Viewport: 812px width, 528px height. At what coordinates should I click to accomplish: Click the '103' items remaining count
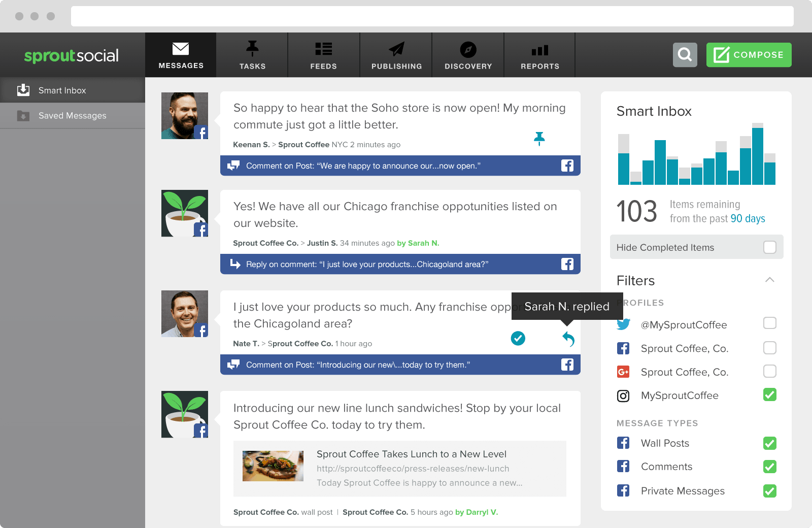click(x=637, y=212)
